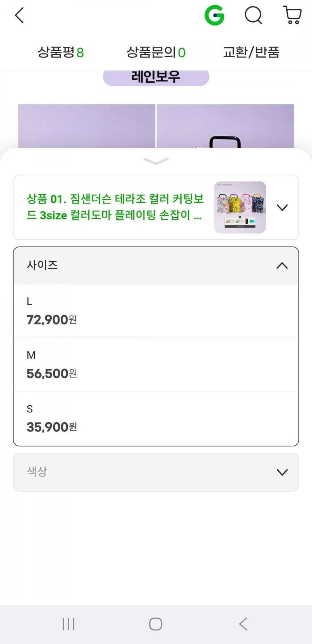This screenshot has height=644, width=312.
Task: Tap the back arrow at top left
Action: [19, 16]
